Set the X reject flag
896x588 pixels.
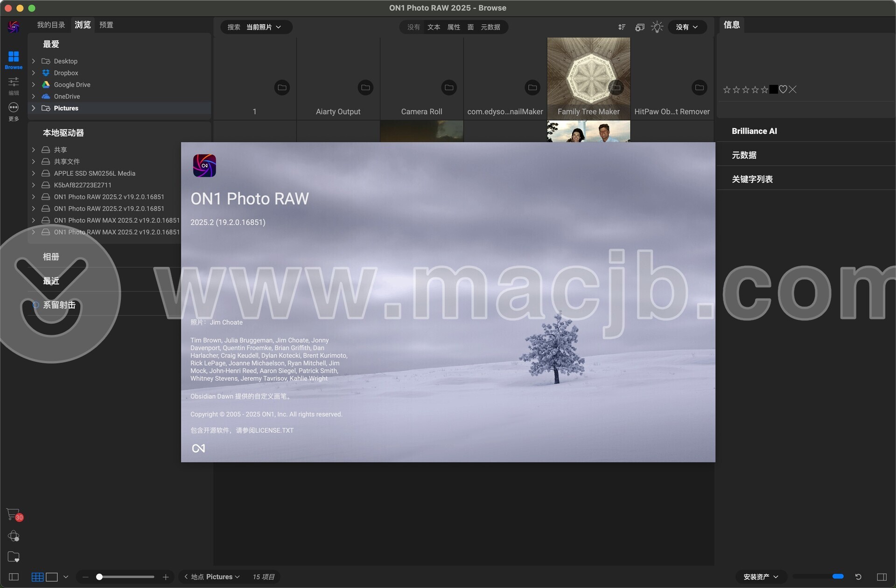pos(792,90)
